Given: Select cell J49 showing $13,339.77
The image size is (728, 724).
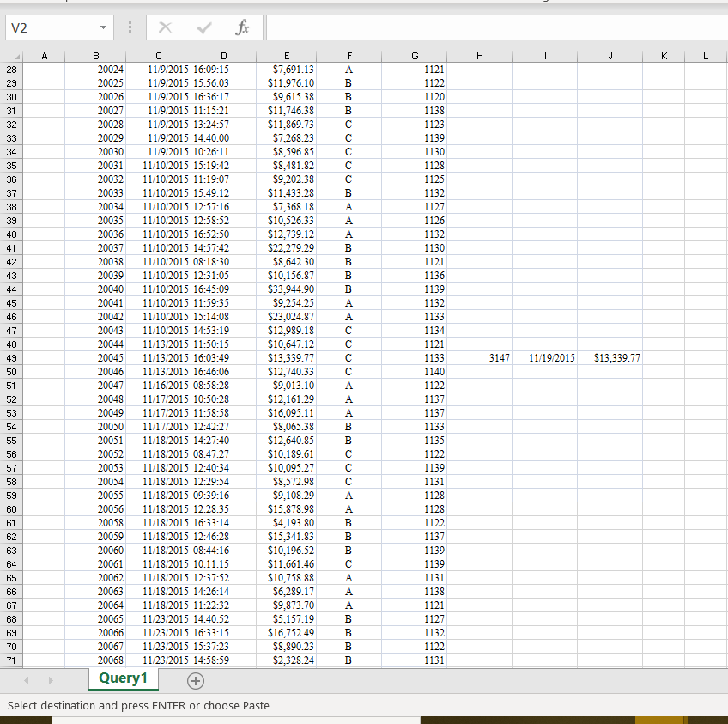Looking at the screenshot, I should point(610,358).
